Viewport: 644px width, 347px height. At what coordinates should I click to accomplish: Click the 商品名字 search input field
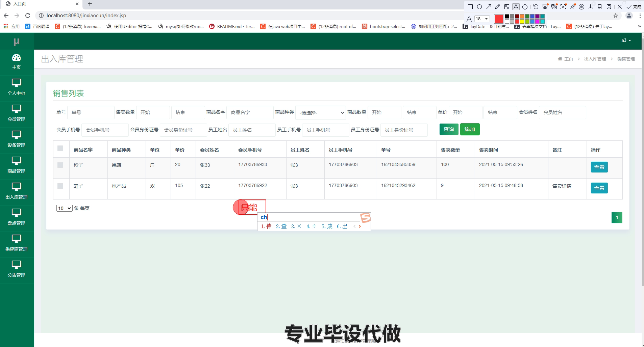250,112
